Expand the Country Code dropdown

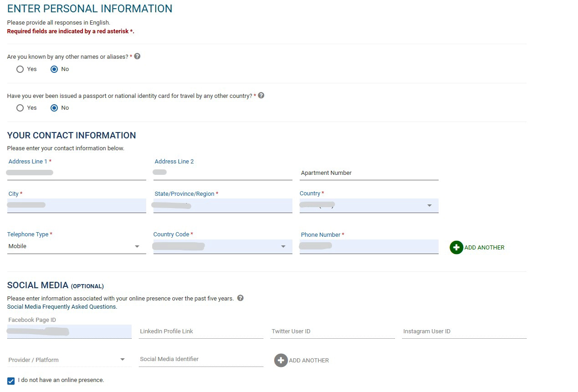click(282, 246)
